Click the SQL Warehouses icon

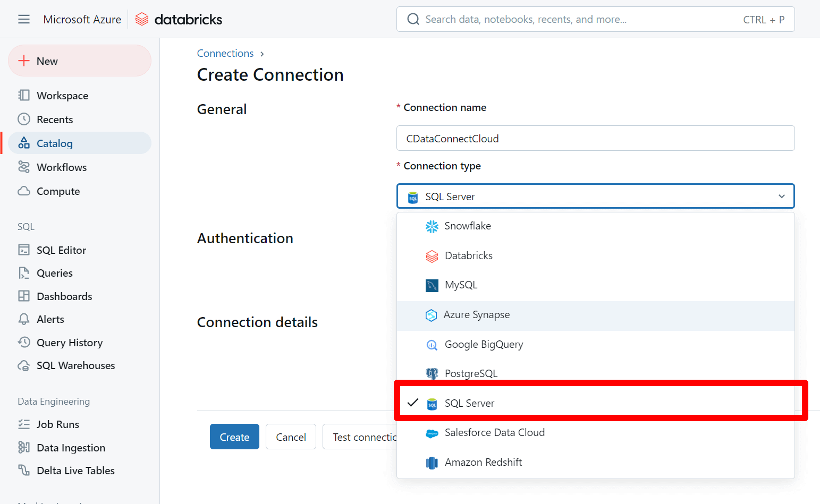click(x=24, y=365)
